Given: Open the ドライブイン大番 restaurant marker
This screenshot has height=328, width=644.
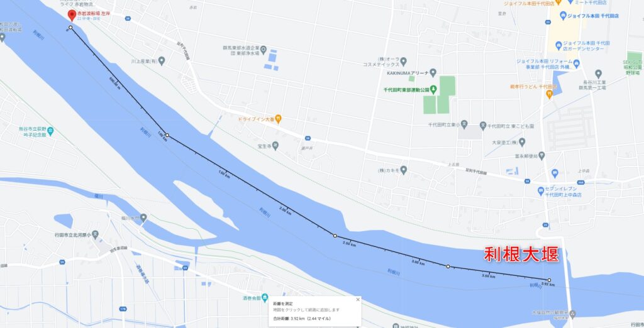Looking at the screenshot, I should pyautogui.click(x=278, y=119).
